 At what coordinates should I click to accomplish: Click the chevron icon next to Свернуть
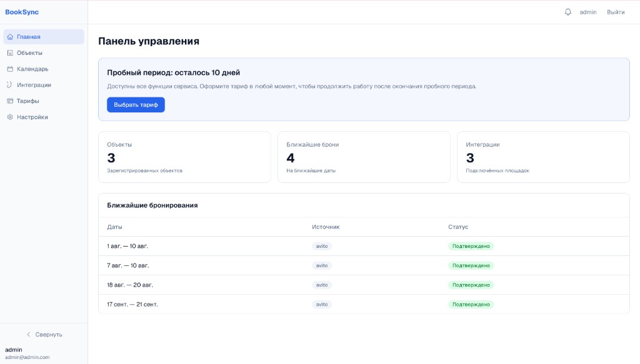29,334
